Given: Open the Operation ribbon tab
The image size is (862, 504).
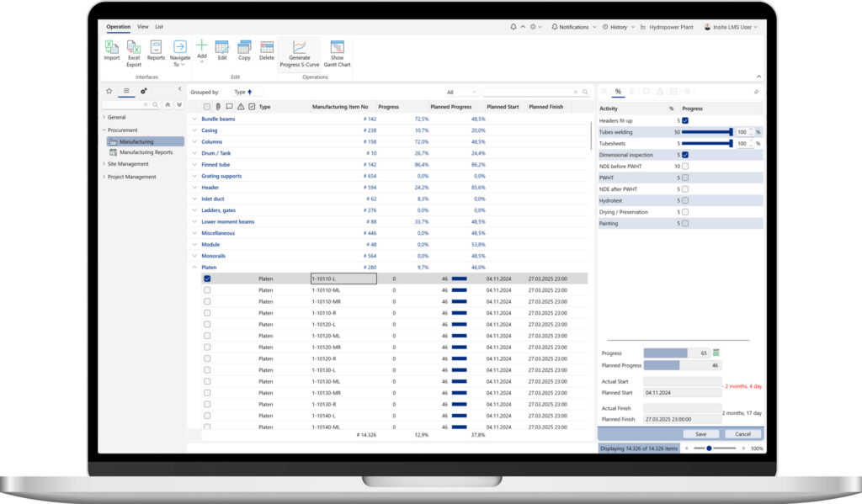Looking at the screenshot, I should click(118, 26).
